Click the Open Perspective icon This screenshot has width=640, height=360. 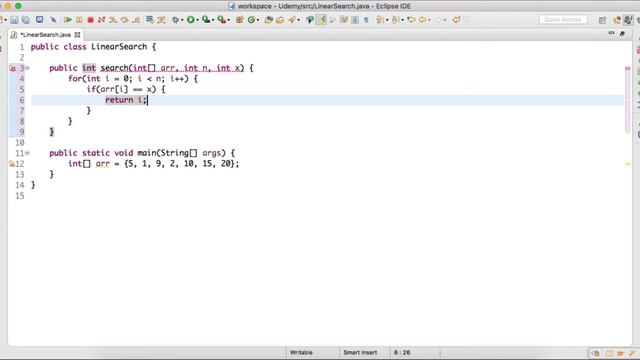point(602,20)
